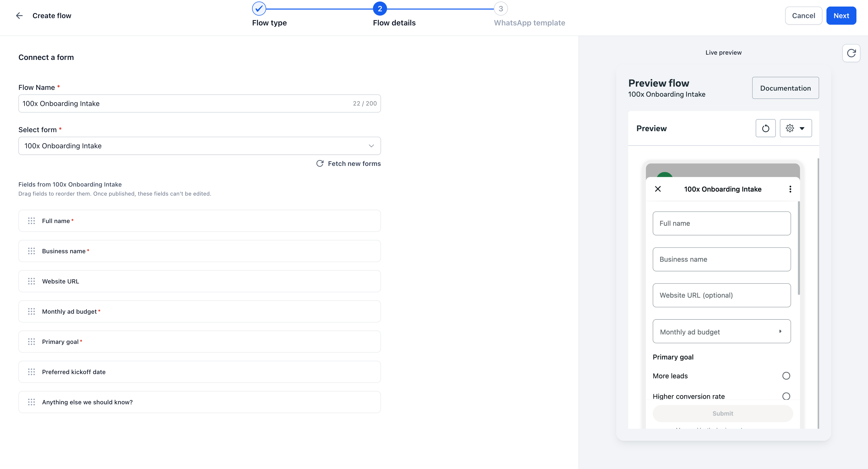The width and height of the screenshot is (868, 469).
Task: Open the Select form dropdown
Action: click(x=199, y=146)
